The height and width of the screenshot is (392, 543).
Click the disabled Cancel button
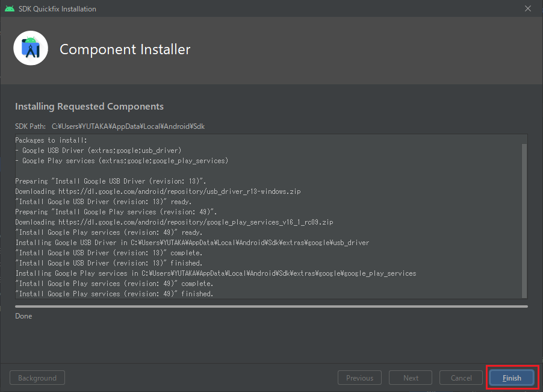click(461, 378)
